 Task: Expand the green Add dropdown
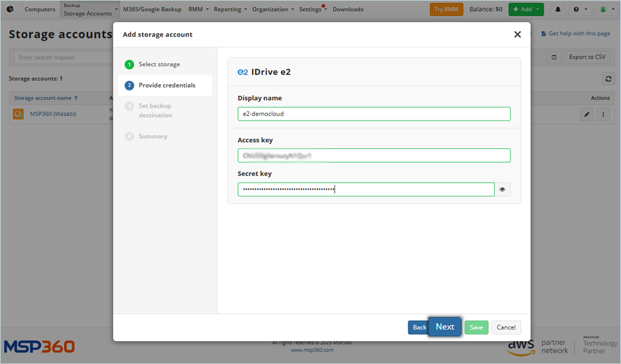click(526, 10)
